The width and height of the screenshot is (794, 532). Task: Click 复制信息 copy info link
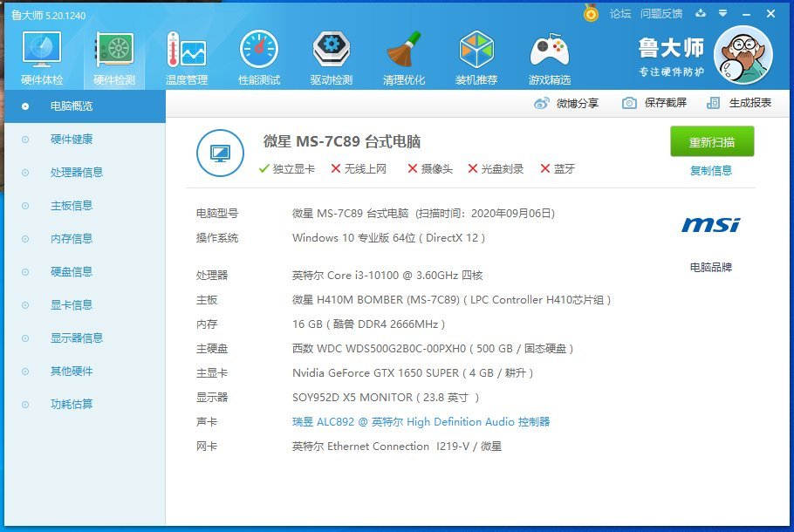pyautogui.click(x=711, y=171)
